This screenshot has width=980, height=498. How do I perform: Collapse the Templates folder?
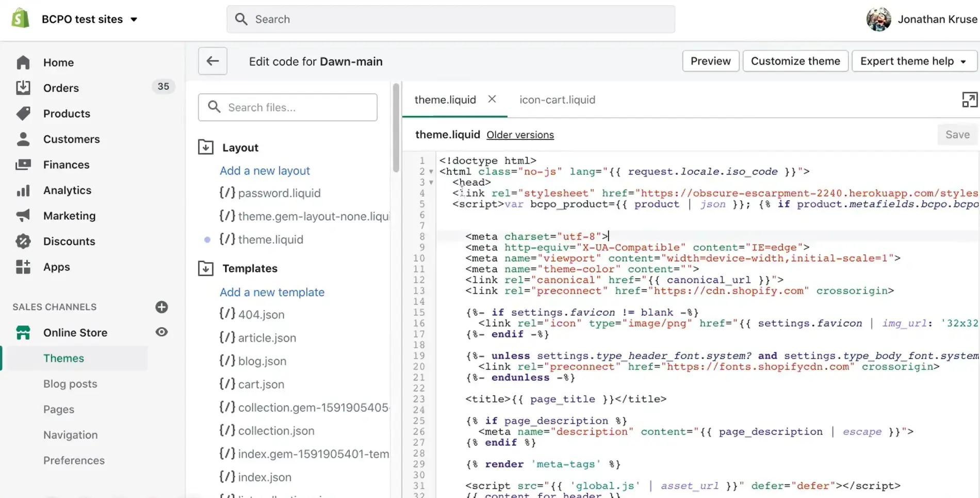tap(206, 268)
